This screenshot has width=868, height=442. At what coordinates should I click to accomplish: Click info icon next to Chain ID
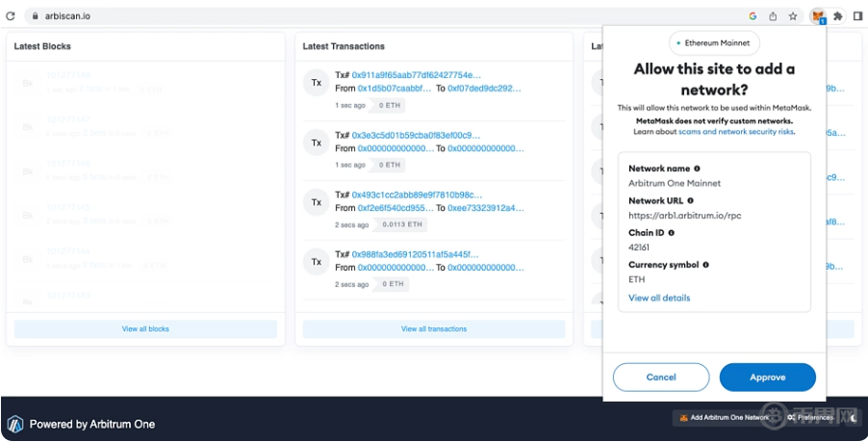click(672, 233)
